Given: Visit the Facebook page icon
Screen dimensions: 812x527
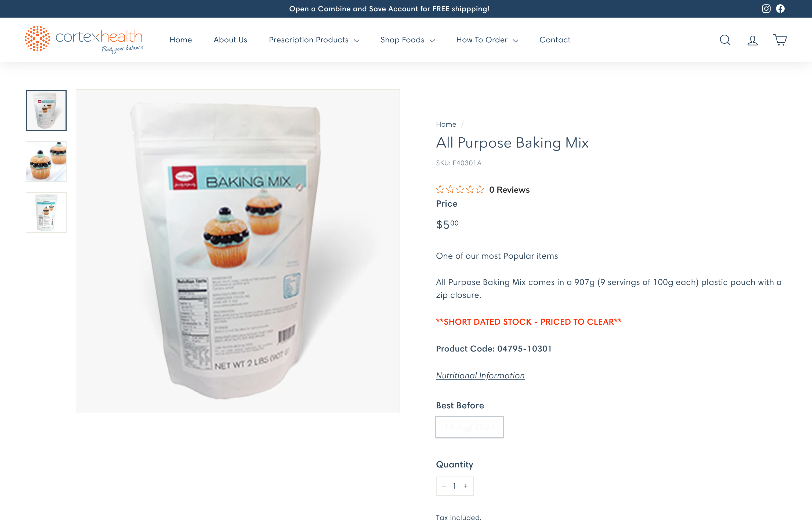Looking at the screenshot, I should point(780,9).
